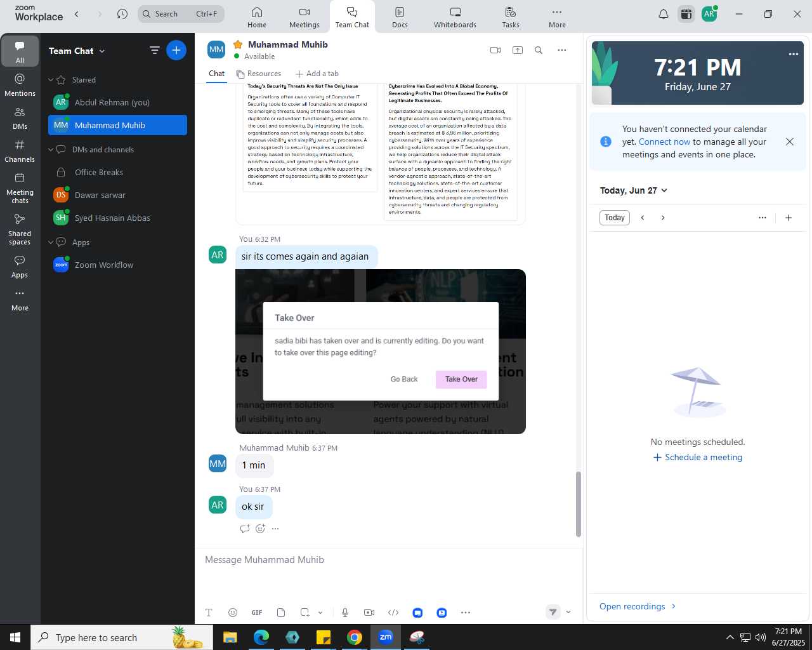
Task: Open the Tasks tab
Action: point(511,17)
